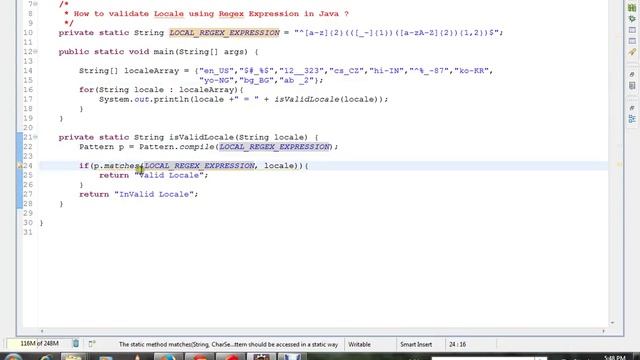Click the "bg_BG" string literal
640x360 pixels.
[257, 80]
